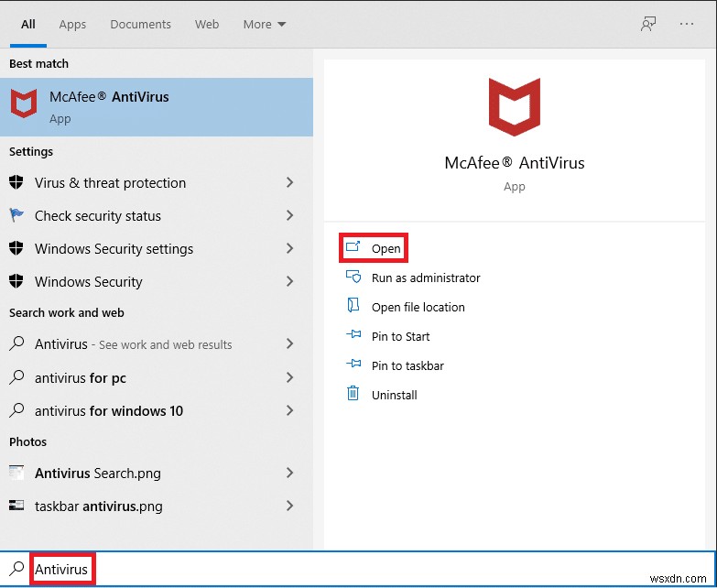This screenshot has height=588, width=717.
Task: Click the feedback person icon
Action: (648, 24)
